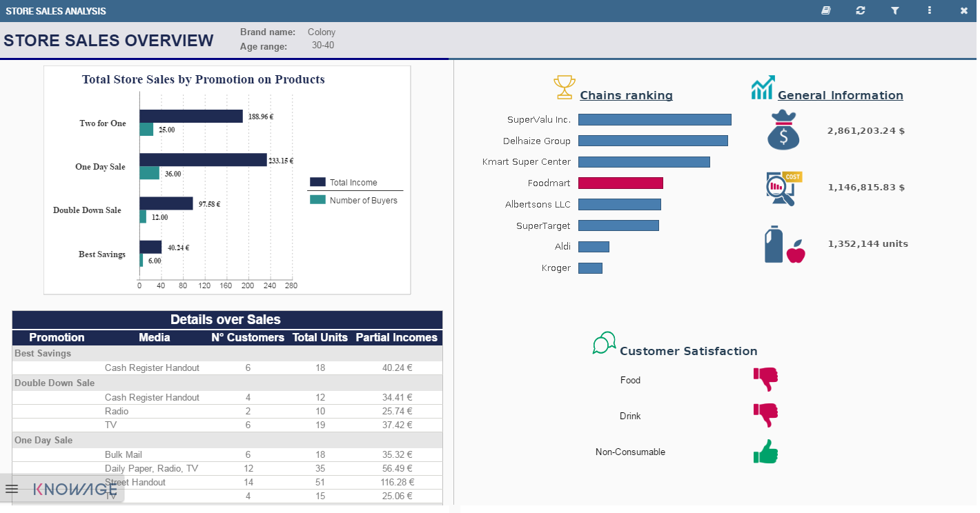
Task: Select the Best Savings group row in table
Action: 227,353
